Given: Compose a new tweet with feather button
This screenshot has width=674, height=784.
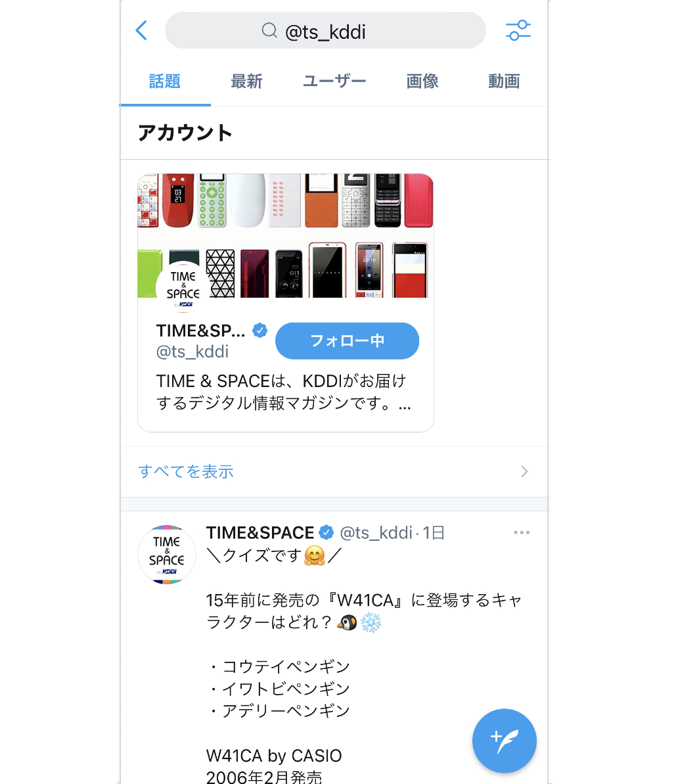Looking at the screenshot, I should click(x=504, y=741).
